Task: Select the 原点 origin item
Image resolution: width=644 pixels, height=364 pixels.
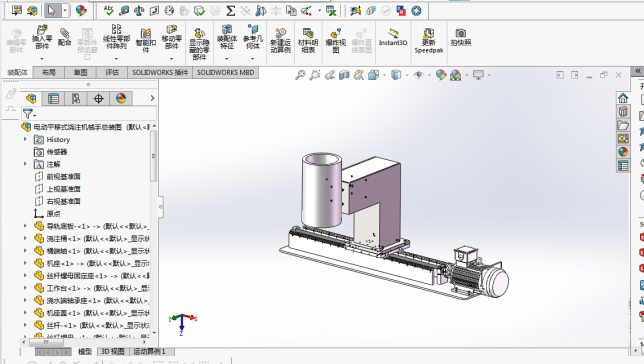Action: [x=53, y=214]
